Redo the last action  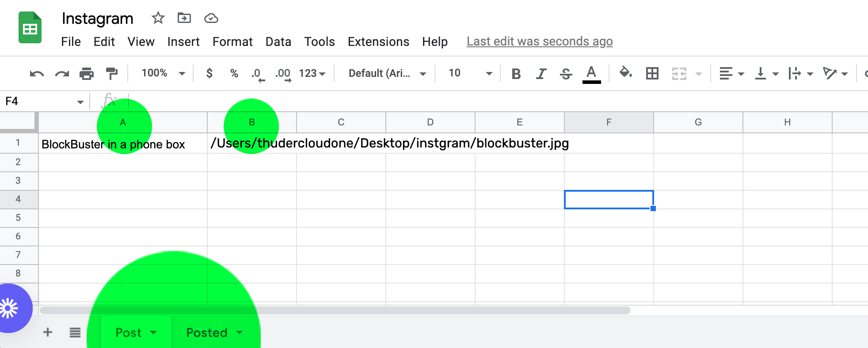(62, 73)
